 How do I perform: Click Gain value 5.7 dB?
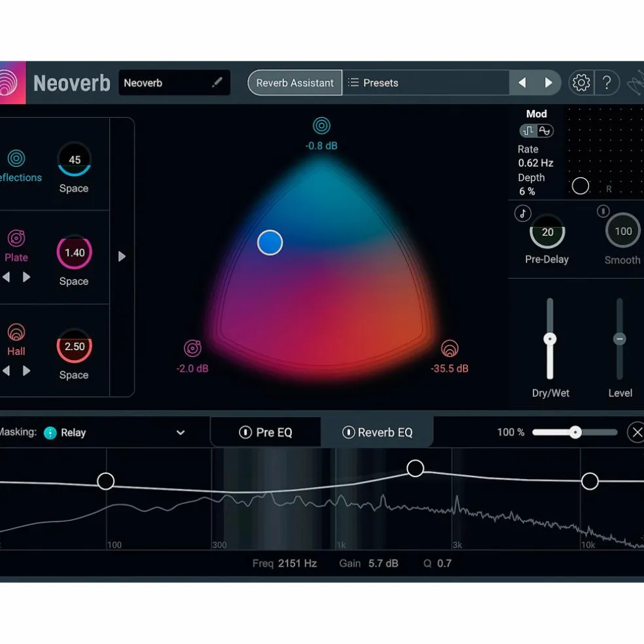point(384,563)
